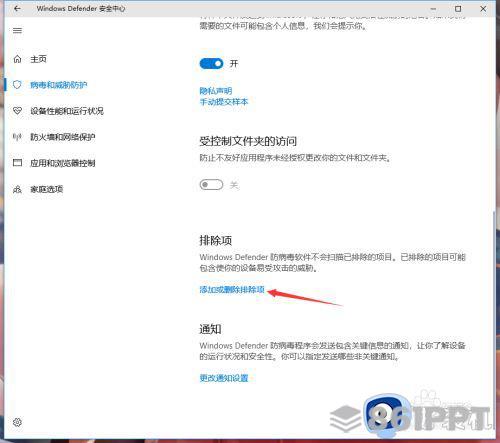Open the 隐私声明 link
The image size is (500, 443).
click(x=216, y=91)
